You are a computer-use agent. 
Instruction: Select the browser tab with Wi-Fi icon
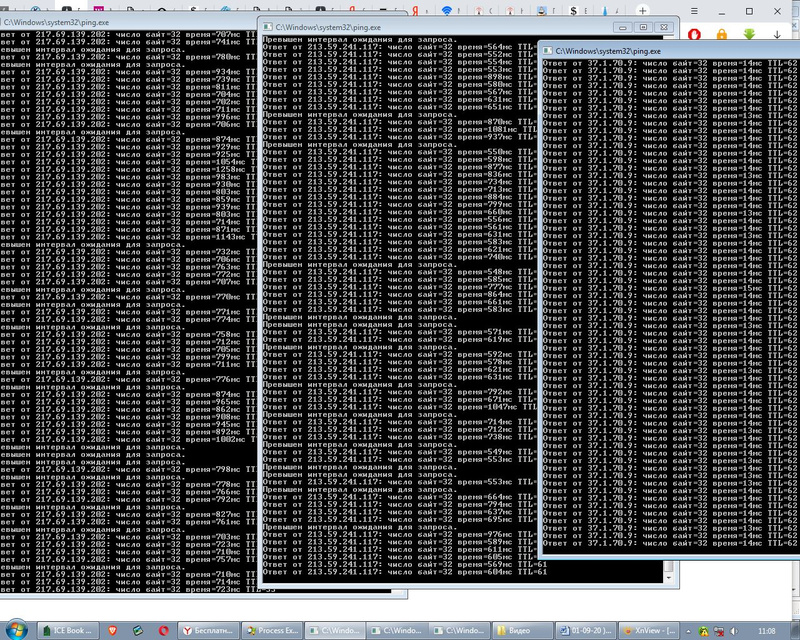pyautogui.click(x=446, y=10)
